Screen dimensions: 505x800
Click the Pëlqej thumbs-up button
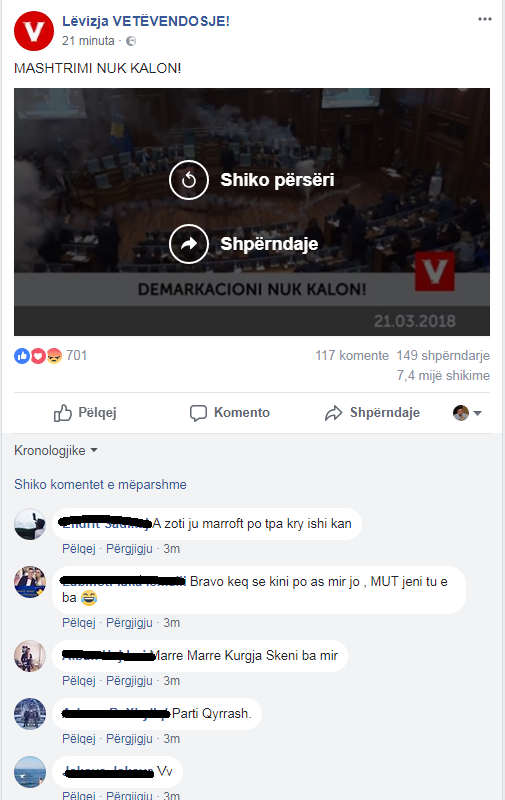(x=85, y=413)
